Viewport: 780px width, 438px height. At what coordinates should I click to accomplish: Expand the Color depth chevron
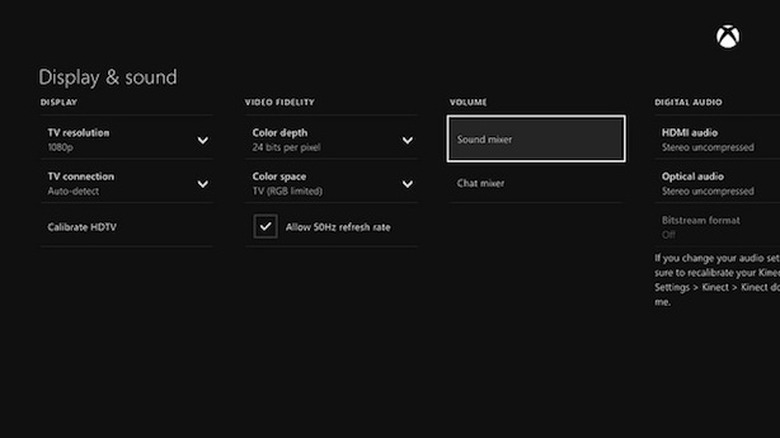(407, 140)
